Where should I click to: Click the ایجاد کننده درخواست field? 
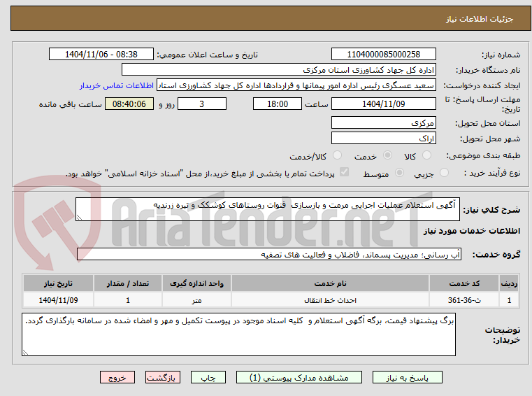pyautogui.click(x=296, y=85)
